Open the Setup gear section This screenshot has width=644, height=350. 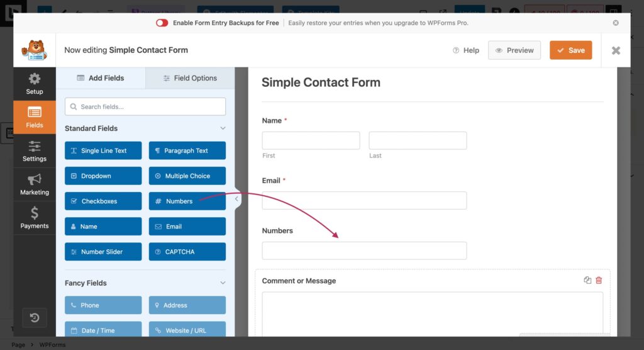tap(35, 84)
